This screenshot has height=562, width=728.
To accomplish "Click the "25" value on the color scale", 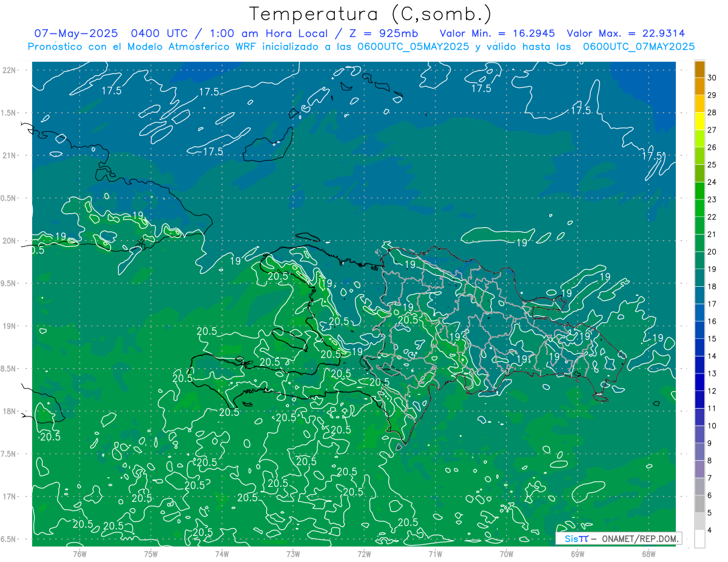I will [712, 165].
